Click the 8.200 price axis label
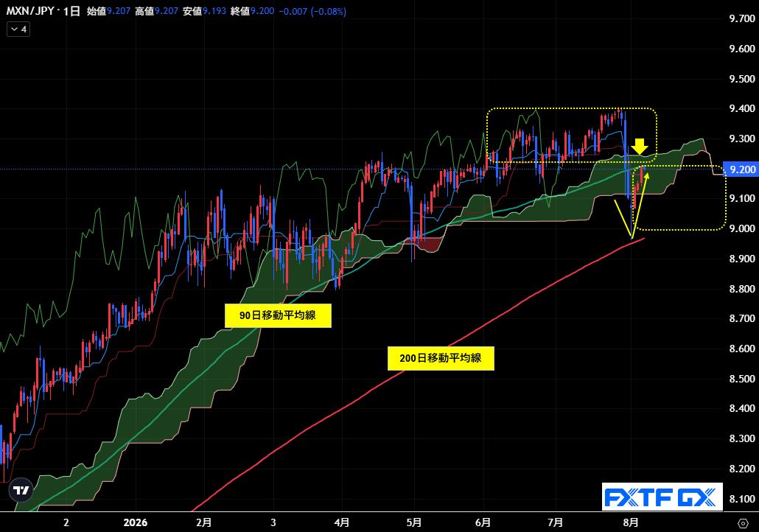The image size is (759, 532). pos(742,469)
